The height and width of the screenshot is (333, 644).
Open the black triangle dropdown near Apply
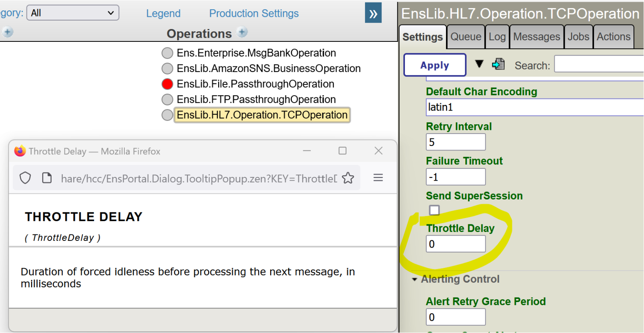[x=479, y=64]
